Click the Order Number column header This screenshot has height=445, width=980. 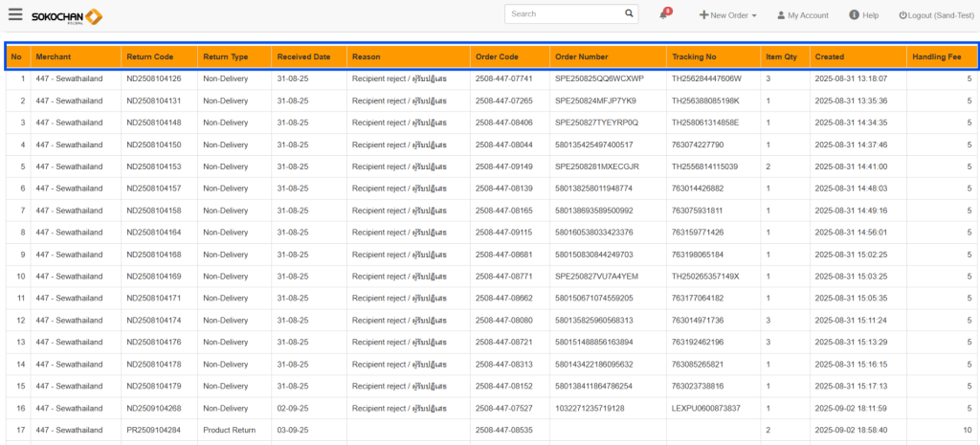pos(581,56)
